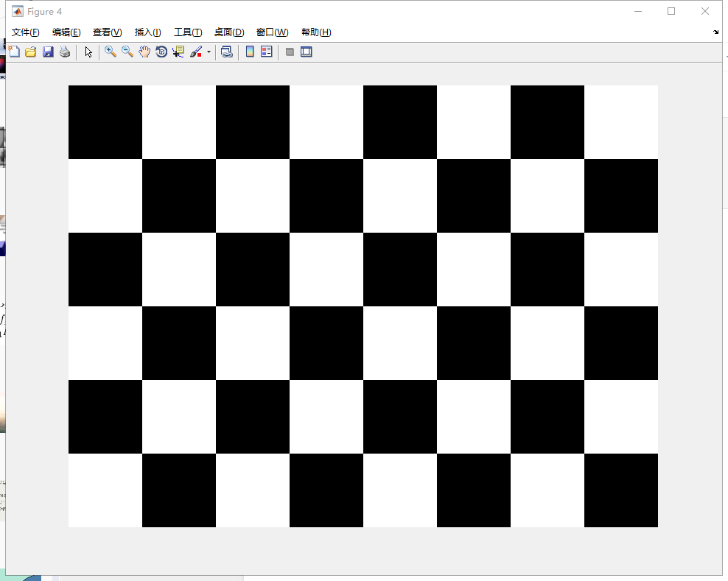Print the figure with the printer icon
The image size is (728, 581).
(x=65, y=52)
